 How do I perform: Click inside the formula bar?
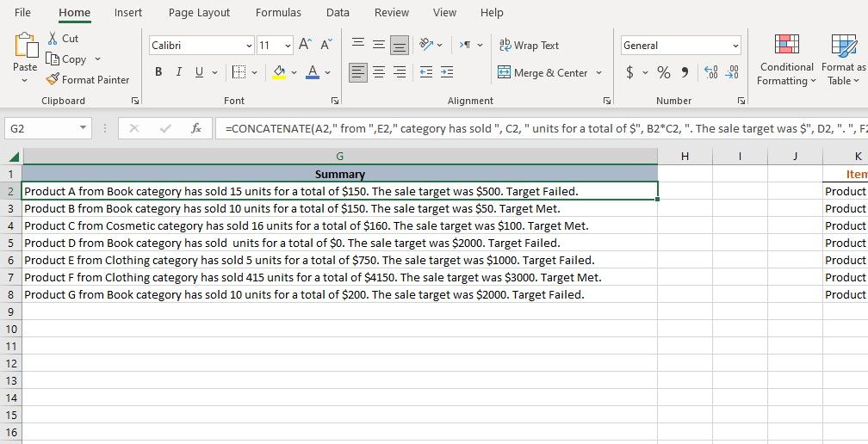tap(542, 128)
